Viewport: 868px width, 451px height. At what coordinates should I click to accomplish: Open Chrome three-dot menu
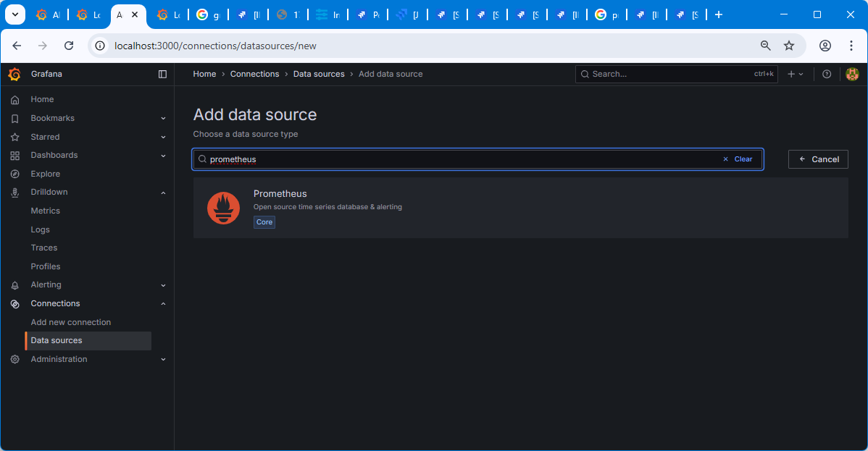point(851,46)
